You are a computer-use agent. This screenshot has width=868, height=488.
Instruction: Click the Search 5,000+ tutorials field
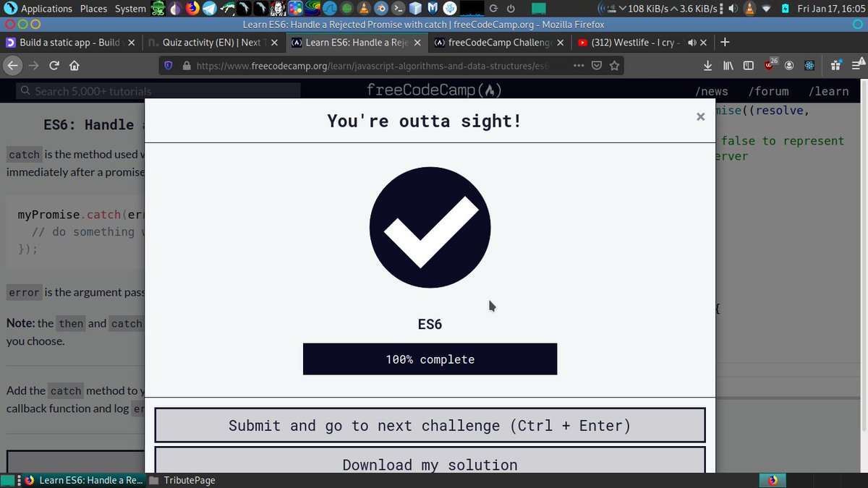(x=158, y=91)
